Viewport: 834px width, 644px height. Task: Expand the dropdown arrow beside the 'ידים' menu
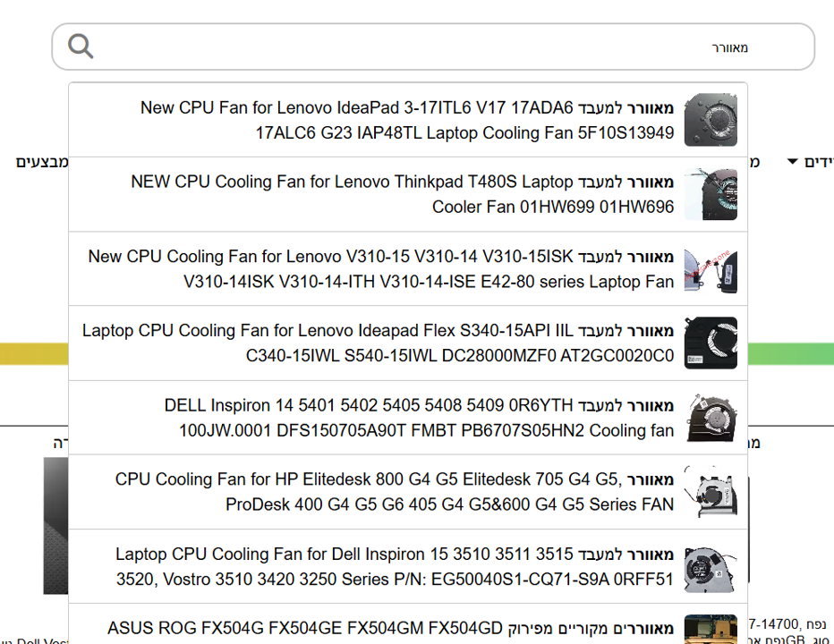793,161
